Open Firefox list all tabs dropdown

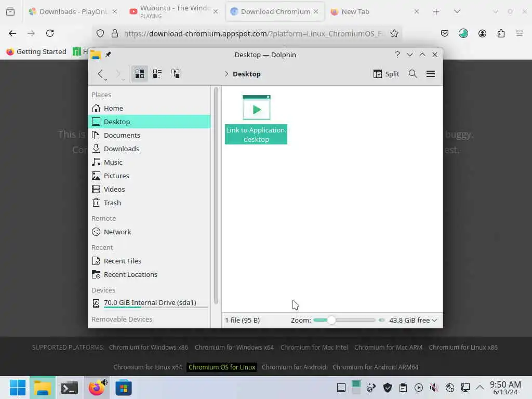pyautogui.click(x=457, y=11)
